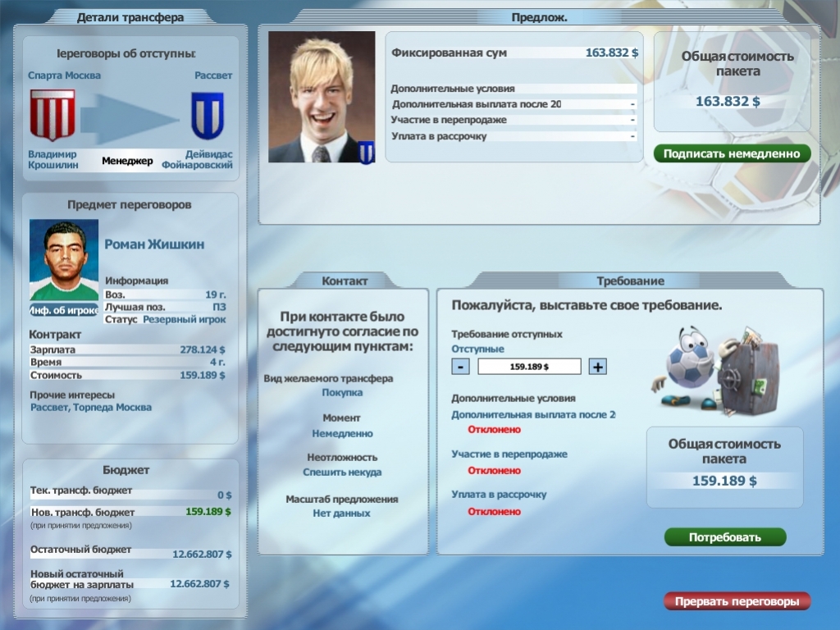Click the Нет данных offer scale value

coord(341,513)
